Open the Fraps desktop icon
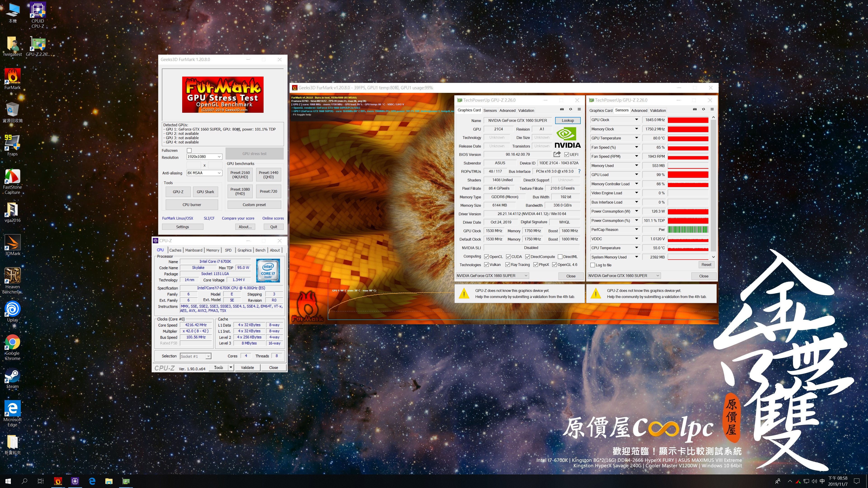 click(12, 145)
